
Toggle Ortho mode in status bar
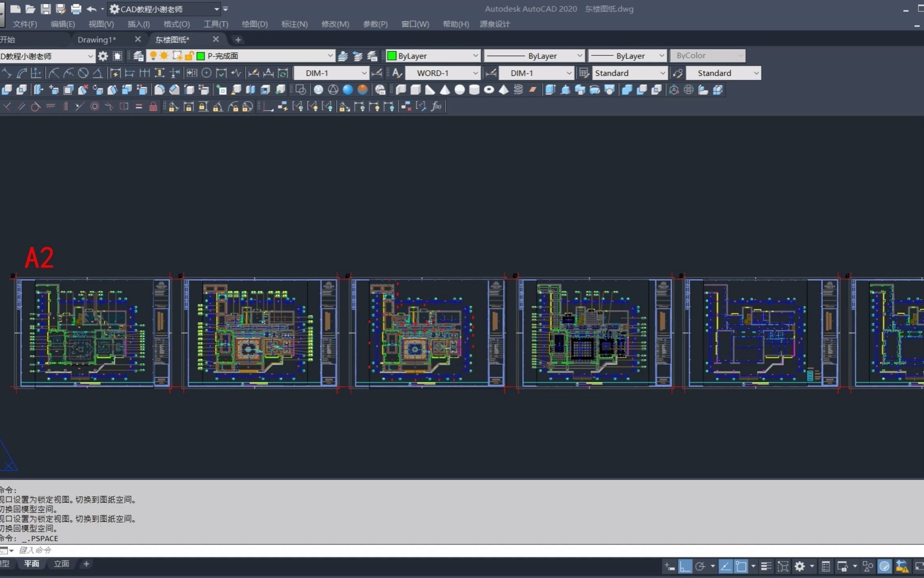(685, 566)
